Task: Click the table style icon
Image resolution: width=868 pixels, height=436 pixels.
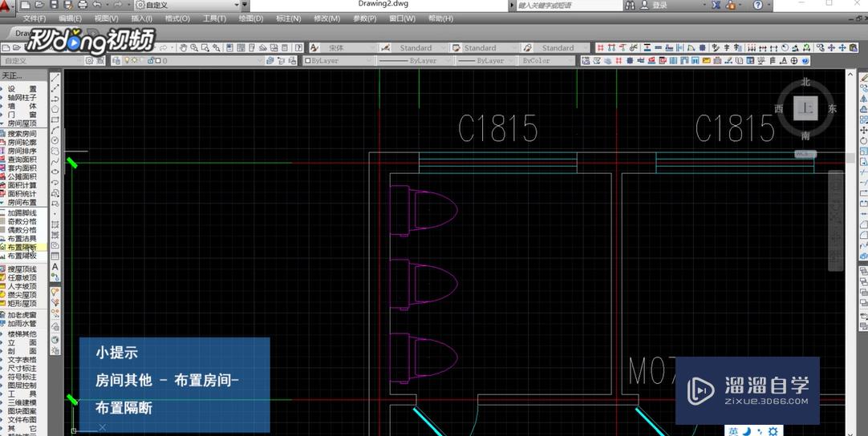Action: pyautogui.click(x=456, y=47)
